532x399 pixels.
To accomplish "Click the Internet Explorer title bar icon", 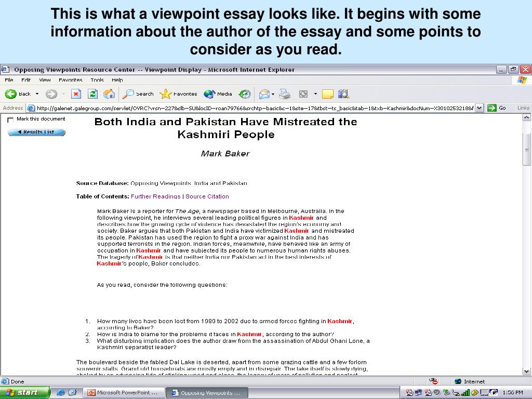I will point(5,70).
